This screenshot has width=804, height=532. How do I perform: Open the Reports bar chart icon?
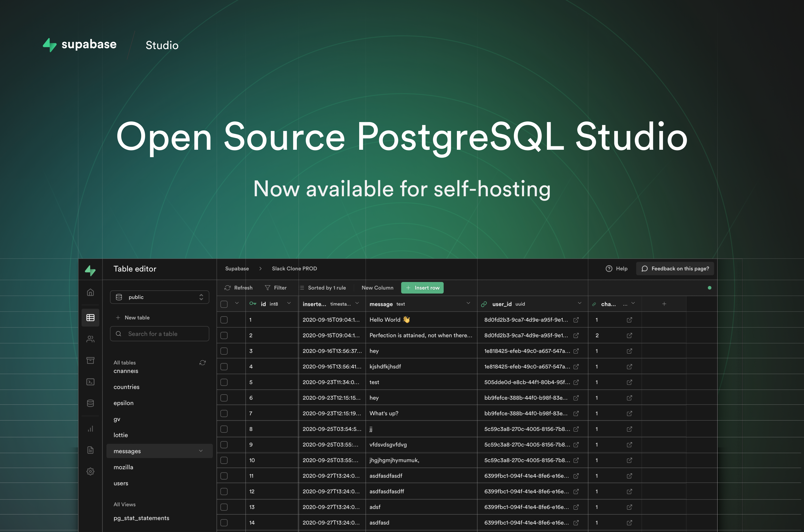[90, 429]
